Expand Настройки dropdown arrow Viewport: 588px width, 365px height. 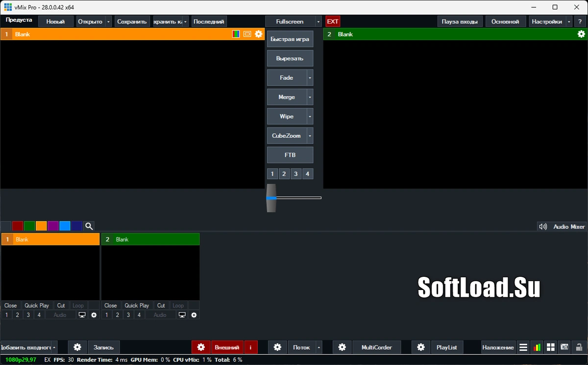(569, 22)
